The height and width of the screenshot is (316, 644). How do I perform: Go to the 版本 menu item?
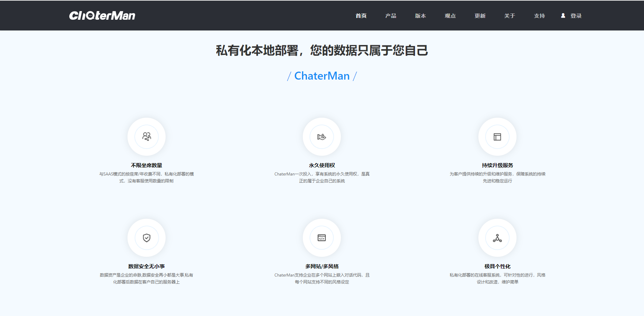421,16
